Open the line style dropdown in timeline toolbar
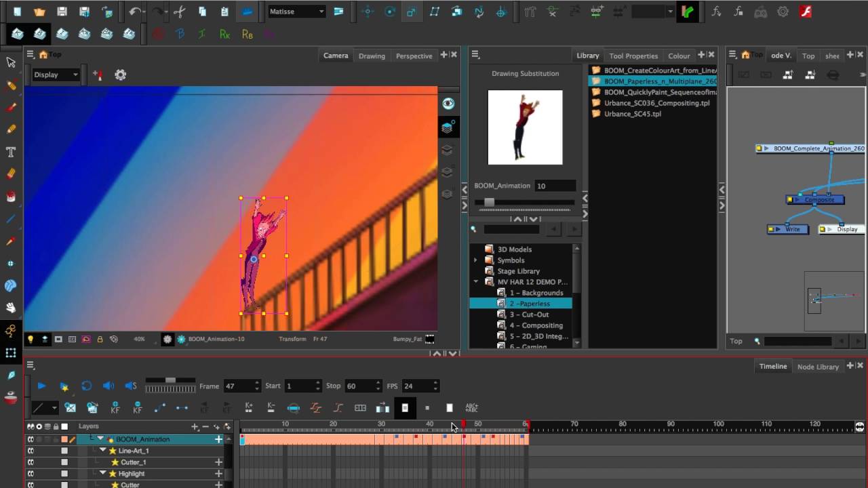Viewport: 868px width, 488px height. point(45,407)
